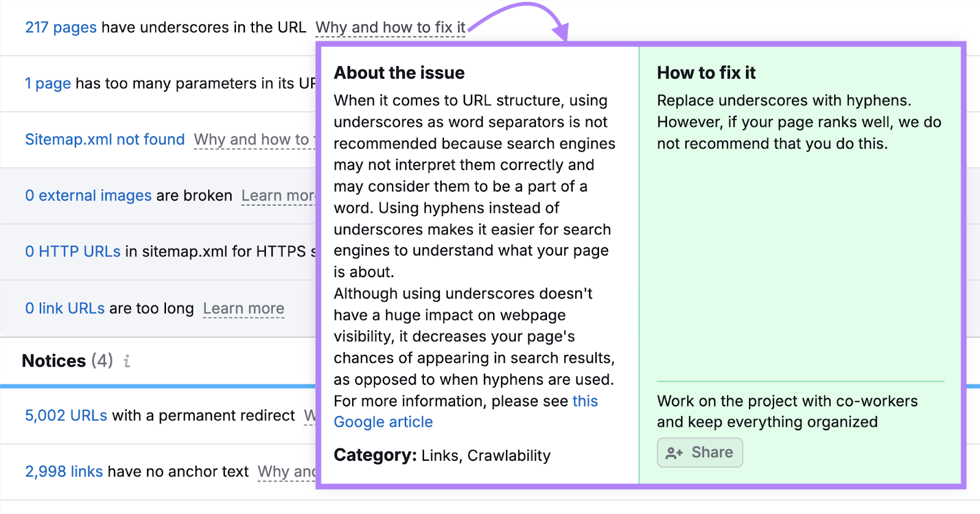Click "Learn more" beside link URLs too long
This screenshot has height=514, width=980.
[x=243, y=308]
